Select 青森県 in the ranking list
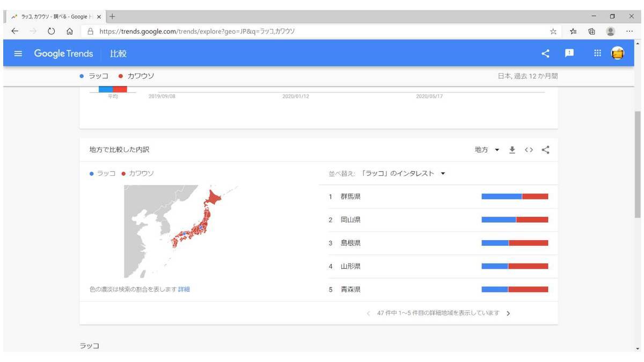This screenshot has height=362, width=644. 350,290
